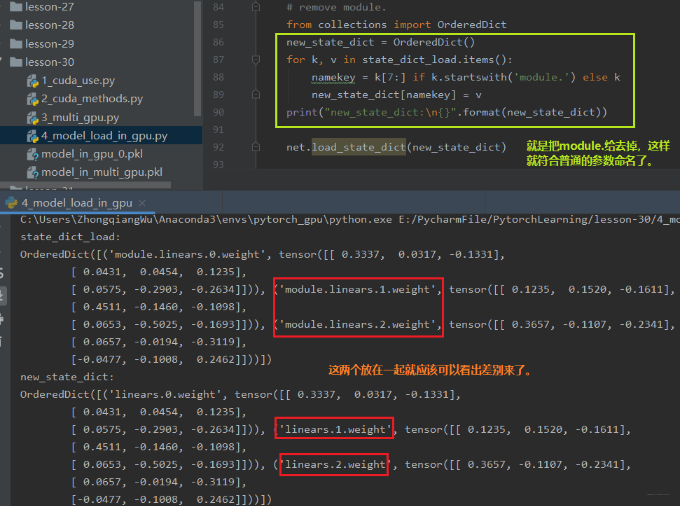
Task: Click line number 93 in the gutter
Action: click(219, 165)
